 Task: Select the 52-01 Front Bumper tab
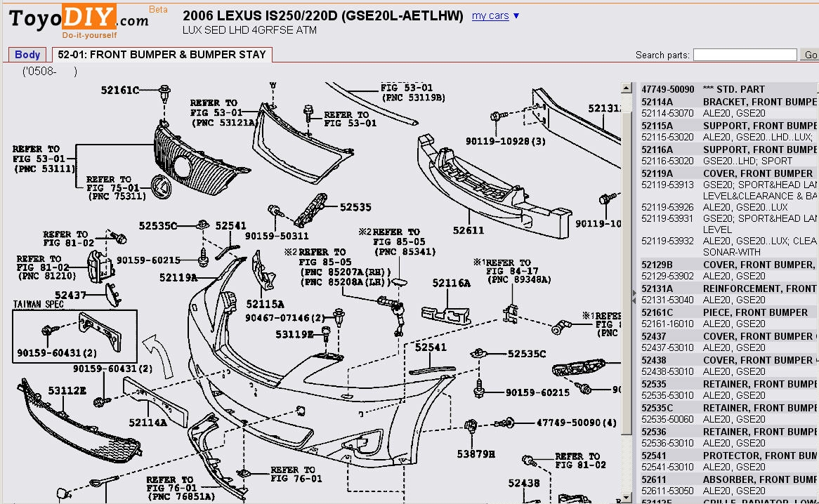[162, 54]
